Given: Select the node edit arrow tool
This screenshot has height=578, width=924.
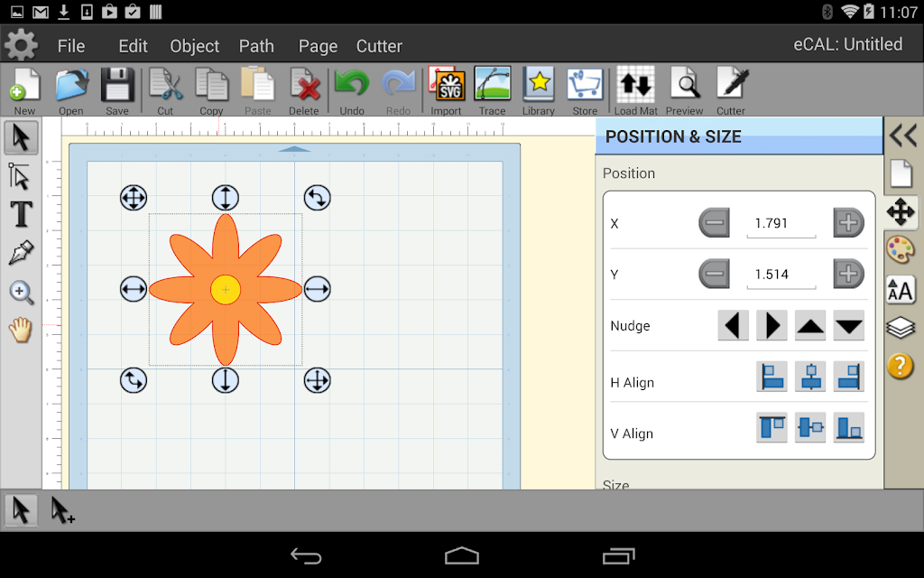Looking at the screenshot, I should pos(20,176).
